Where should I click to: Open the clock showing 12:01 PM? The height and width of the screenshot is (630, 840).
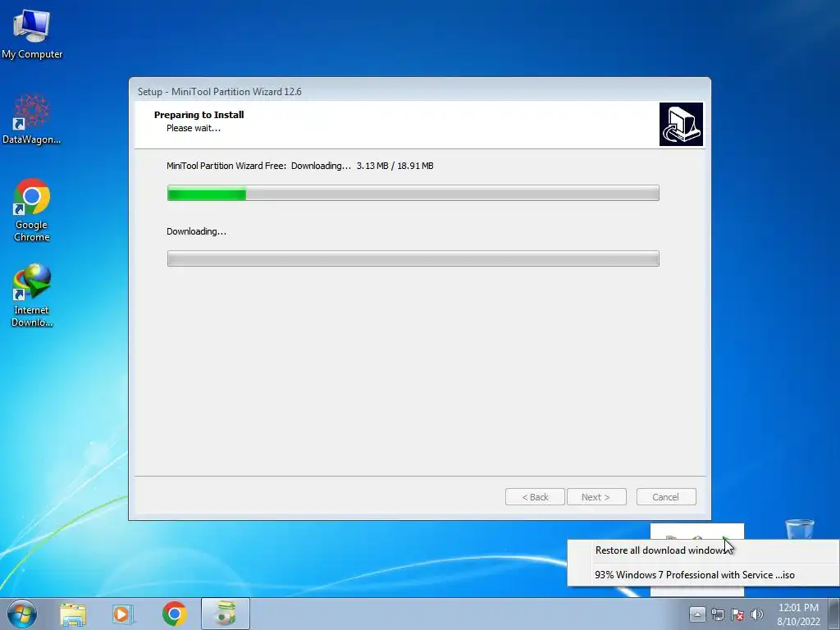click(x=798, y=614)
